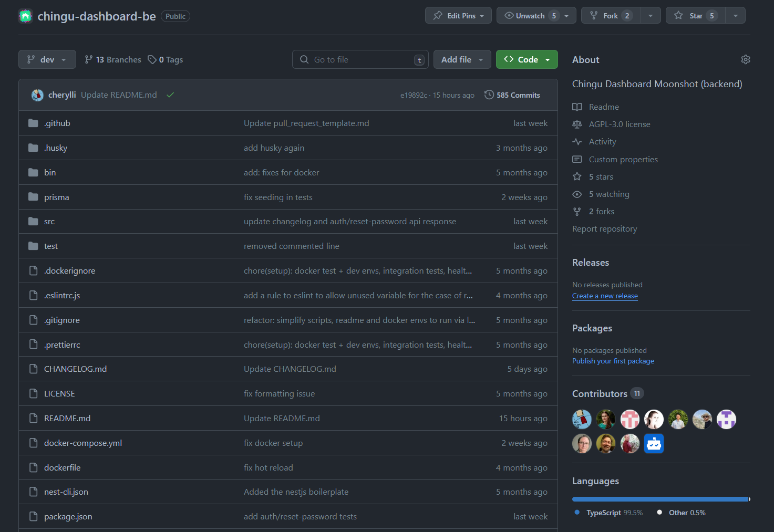Click the Fork button

(611, 16)
